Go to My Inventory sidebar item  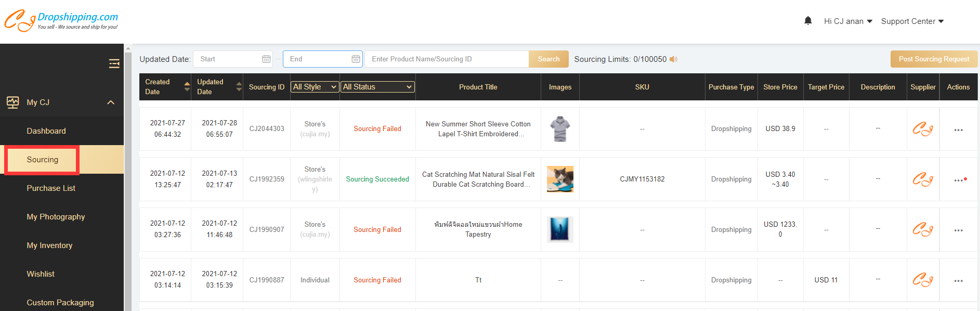tap(49, 245)
